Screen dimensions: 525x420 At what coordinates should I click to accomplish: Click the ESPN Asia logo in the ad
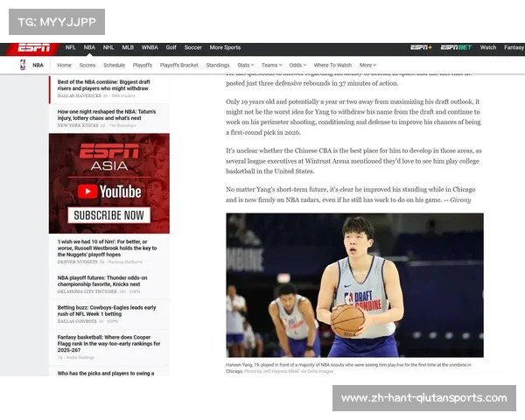coord(108,160)
